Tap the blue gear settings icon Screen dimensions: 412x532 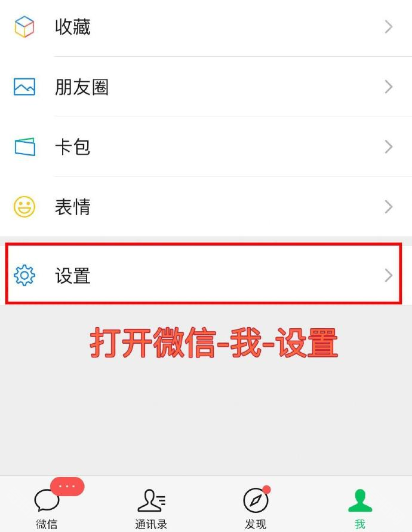[x=24, y=275]
